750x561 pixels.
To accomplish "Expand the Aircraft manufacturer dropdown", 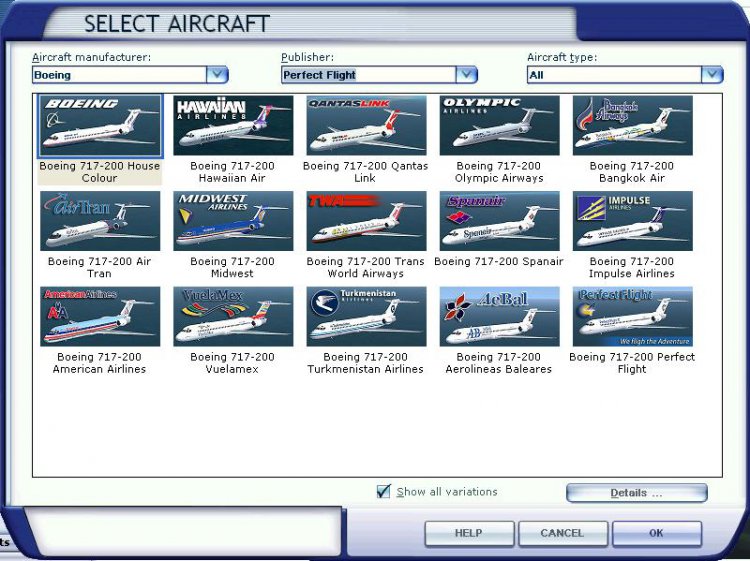I will pos(217,75).
